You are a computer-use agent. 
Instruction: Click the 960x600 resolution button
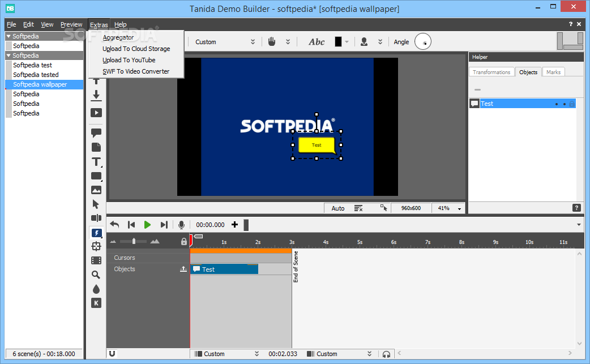click(411, 208)
